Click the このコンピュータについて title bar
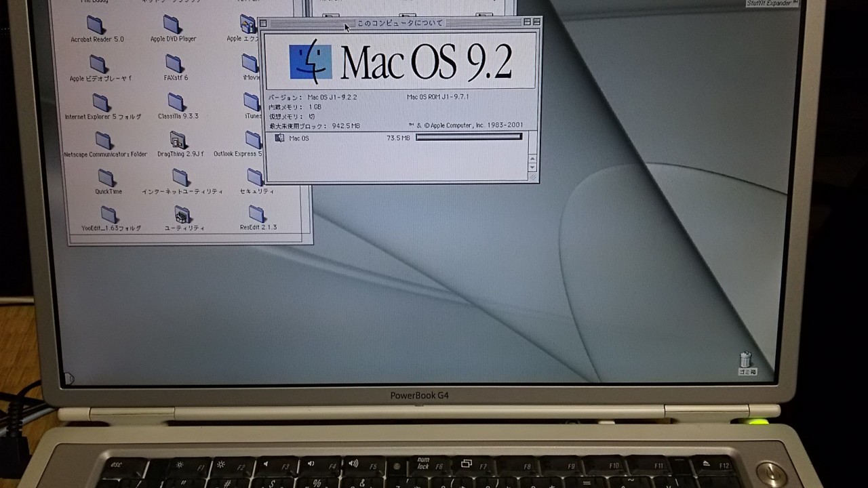 click(x=400, y=23)
